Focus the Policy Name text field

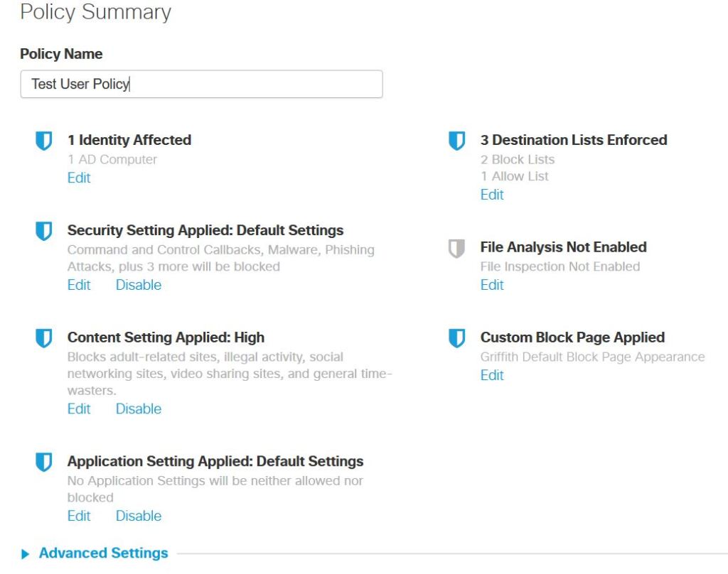(201, 84)
